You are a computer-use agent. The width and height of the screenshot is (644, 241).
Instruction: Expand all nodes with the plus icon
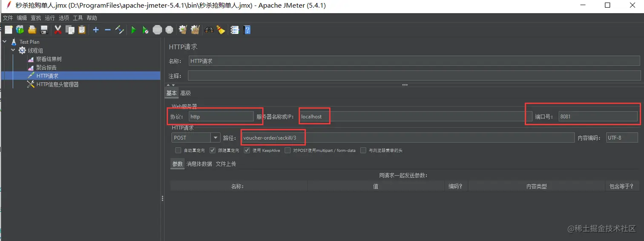(96, 30)
